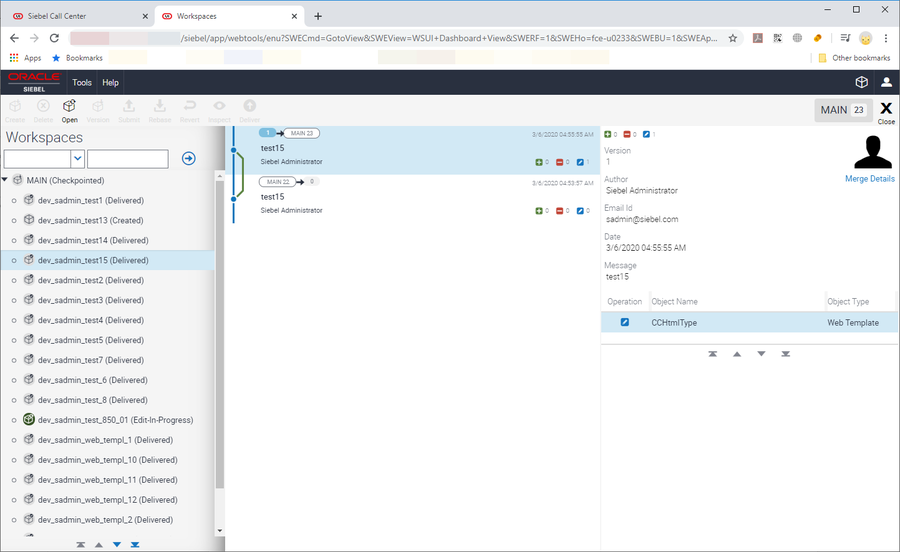
Task: Go to next workspace tree record
Action: tap(117, 545)
